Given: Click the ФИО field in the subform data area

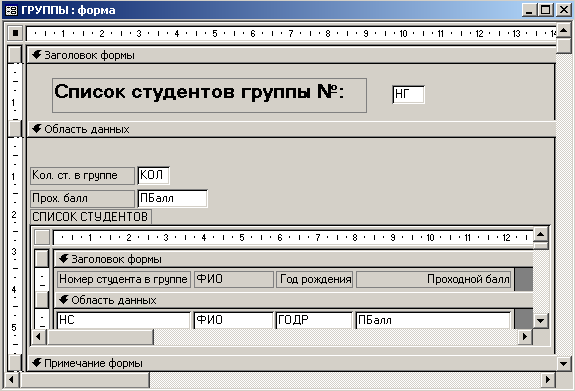Looking at the screenshot, I should click(x=234, y=320).
